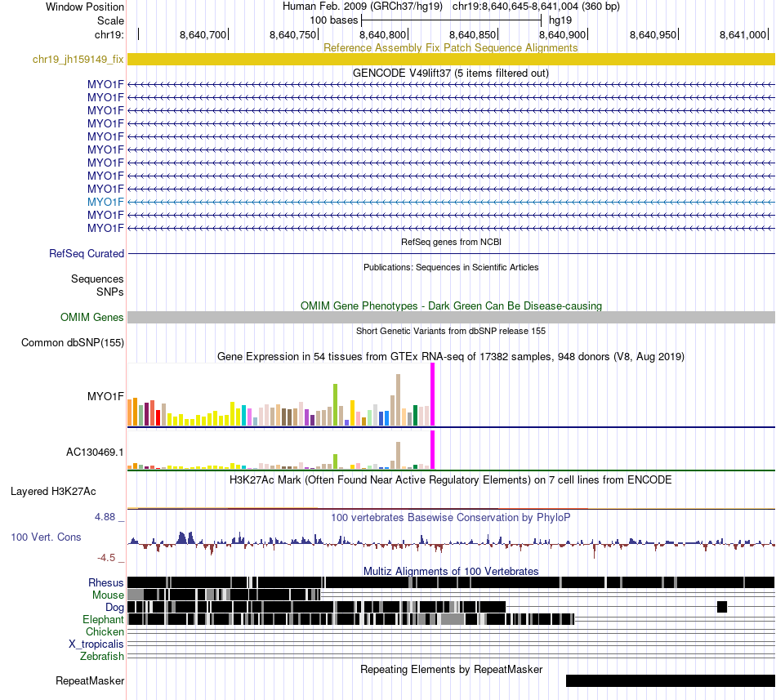Click the '100 bases' scale bar label

click(333, 20)
